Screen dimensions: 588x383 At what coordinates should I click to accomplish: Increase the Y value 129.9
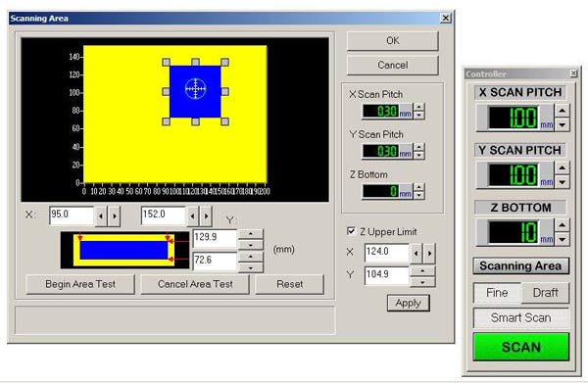(251, 234)
